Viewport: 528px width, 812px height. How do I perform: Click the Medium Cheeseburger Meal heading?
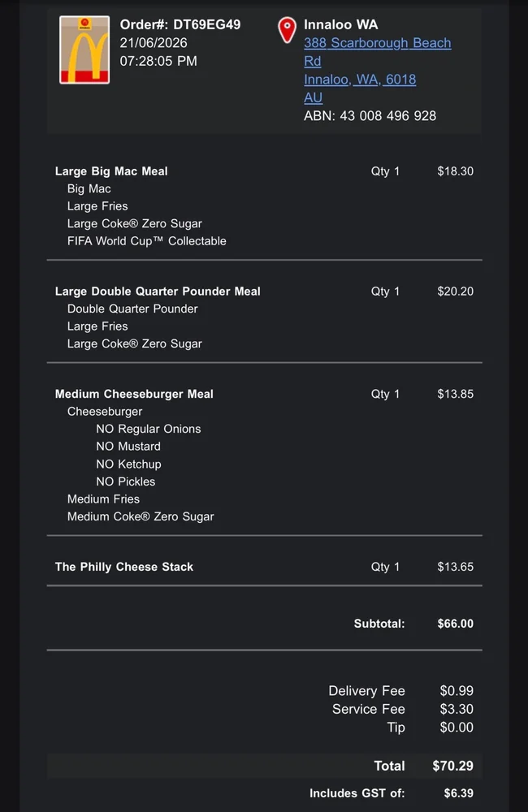coord(134,394)
